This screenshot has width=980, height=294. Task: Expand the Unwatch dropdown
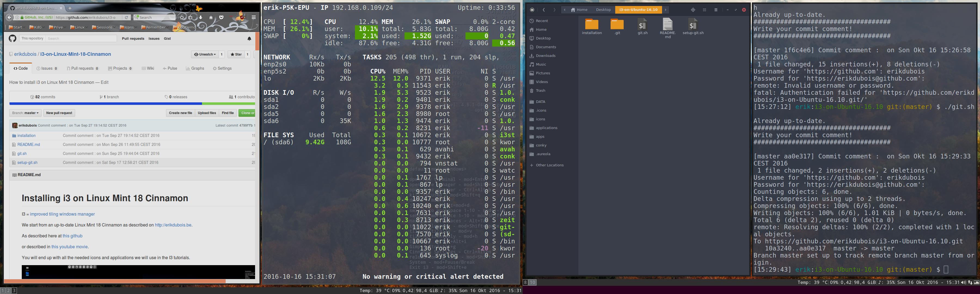click(205, 54)
